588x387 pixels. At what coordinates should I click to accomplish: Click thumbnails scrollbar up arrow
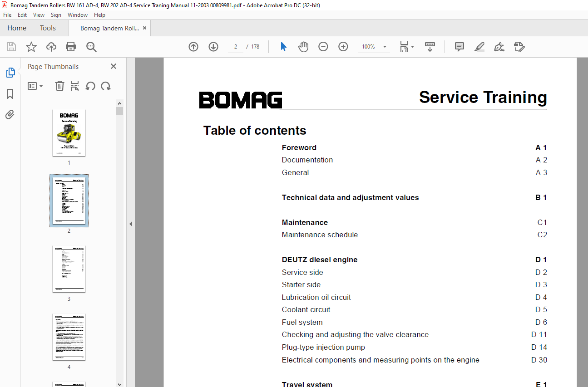pyautogui.click(x=120, y=103)
